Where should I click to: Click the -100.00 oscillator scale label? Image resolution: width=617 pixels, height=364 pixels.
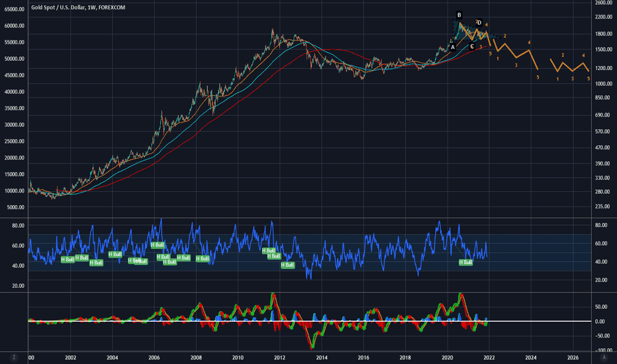604,349
